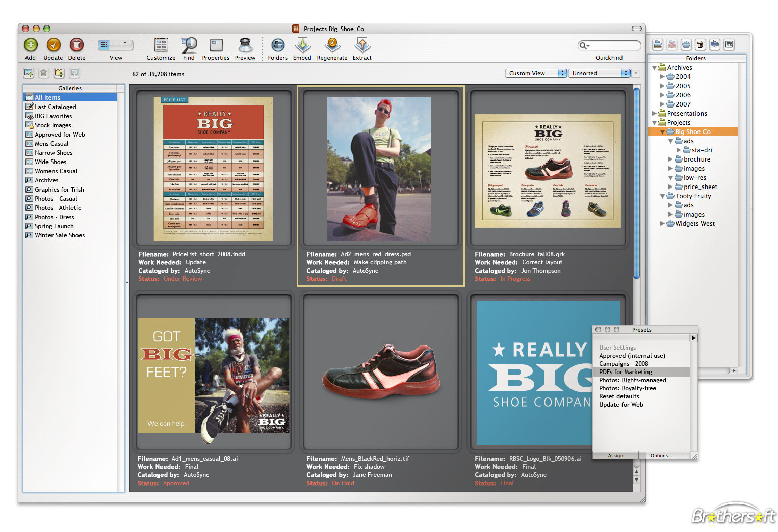Click the Find magnifier icon
This screenshot has height=532, width=778.
point(189,45)
